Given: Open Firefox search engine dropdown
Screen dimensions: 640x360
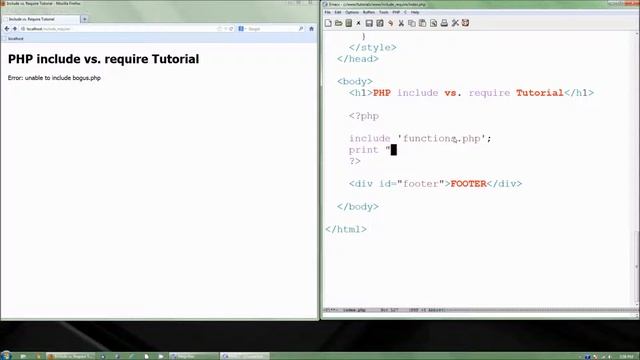Looking at the screenshot, I should coord(241,29).
